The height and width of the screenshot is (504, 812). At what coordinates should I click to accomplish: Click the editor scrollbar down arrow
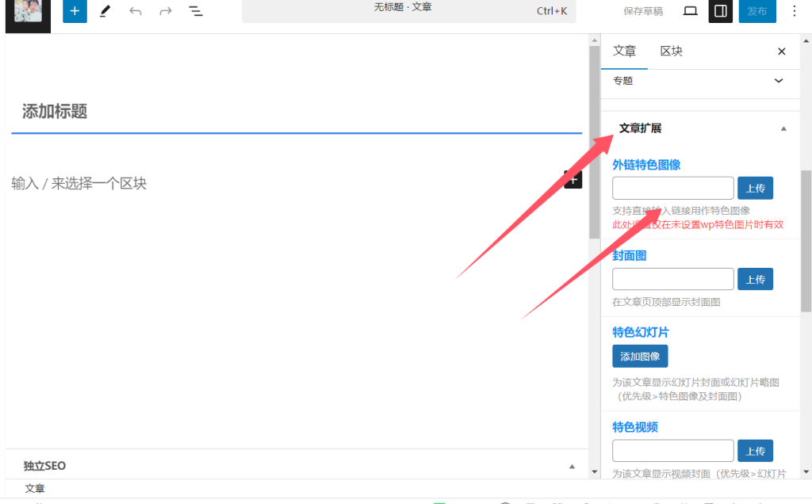coord(595,472)
